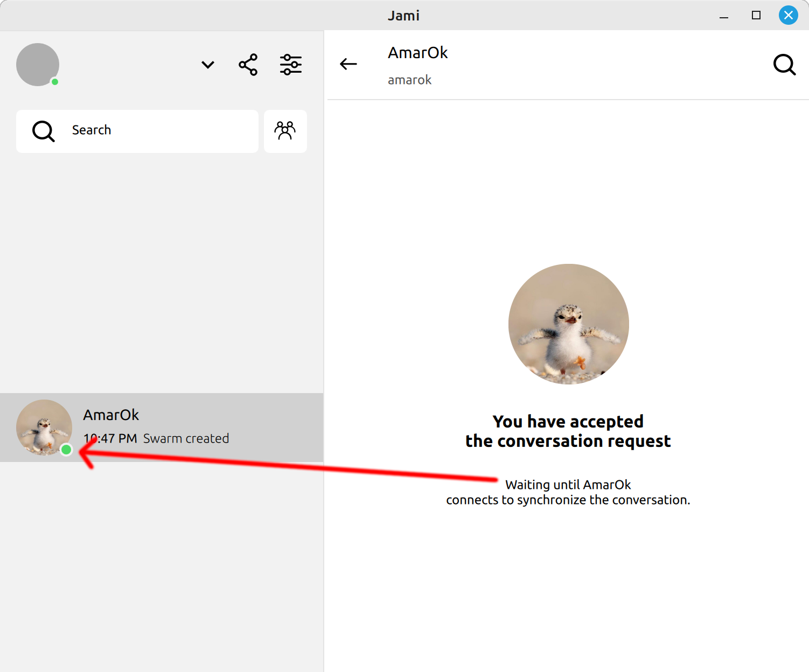Search the conversation via the header magnifier icon
The height and width of the screenshot is (672, 809).
coord(784,65)
